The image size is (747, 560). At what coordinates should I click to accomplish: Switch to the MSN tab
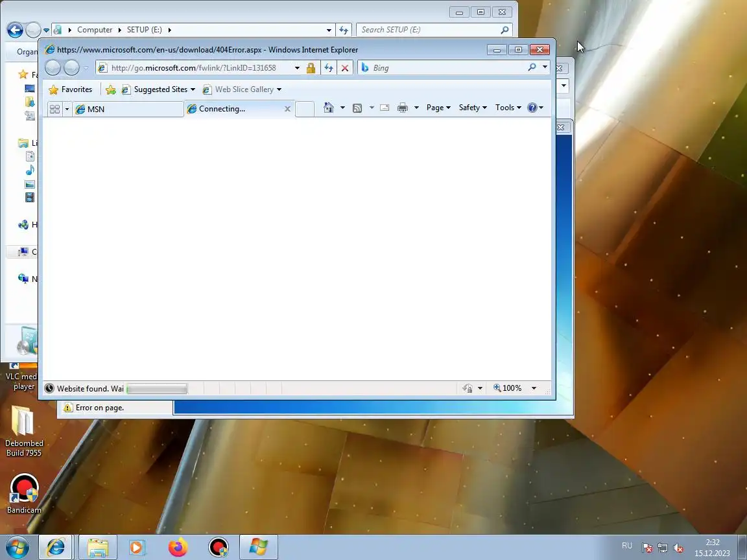tap(128, 109)
